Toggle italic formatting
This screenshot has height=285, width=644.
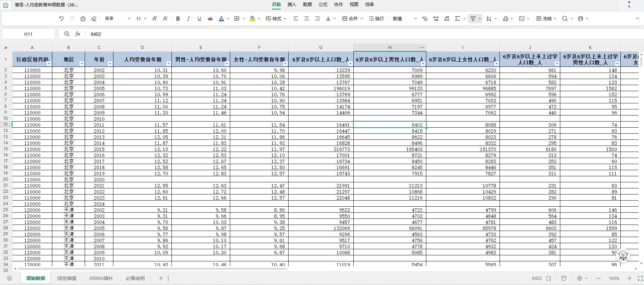click(188, 19)
